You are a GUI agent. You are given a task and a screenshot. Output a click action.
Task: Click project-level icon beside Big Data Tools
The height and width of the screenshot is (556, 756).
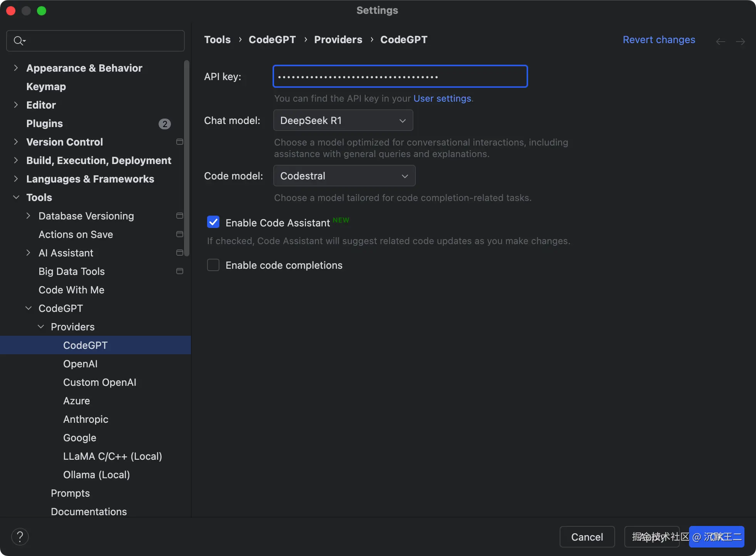[179, 271]
